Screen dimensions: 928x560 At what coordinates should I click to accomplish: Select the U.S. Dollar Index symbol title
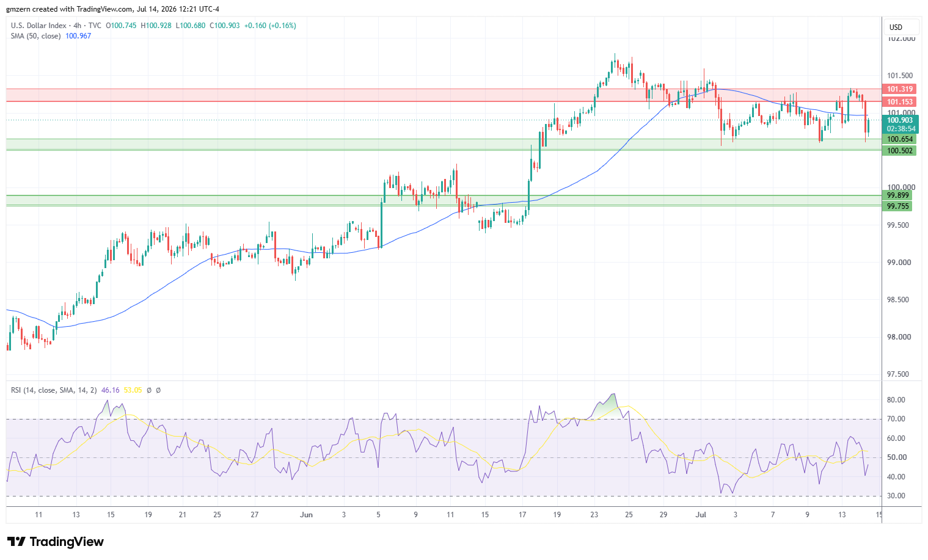(x=38, y=26)
